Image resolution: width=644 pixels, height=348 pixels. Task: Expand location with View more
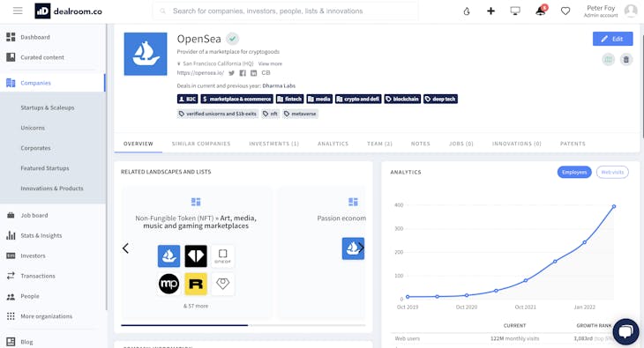[270, 63]
